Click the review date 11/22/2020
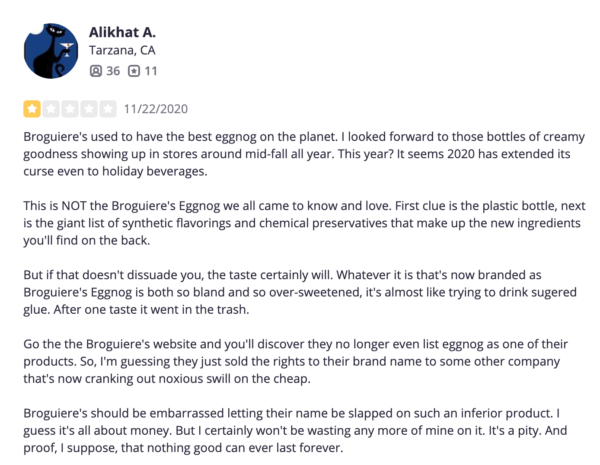The width and height of the screenshot is (600, 465). click(156, 109)
